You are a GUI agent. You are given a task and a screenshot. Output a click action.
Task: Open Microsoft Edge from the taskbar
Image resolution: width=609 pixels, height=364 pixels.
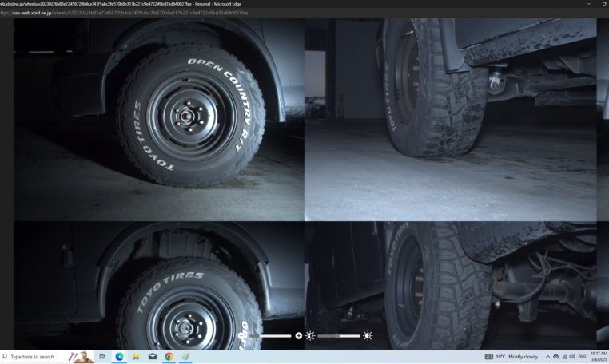[119, 357]
